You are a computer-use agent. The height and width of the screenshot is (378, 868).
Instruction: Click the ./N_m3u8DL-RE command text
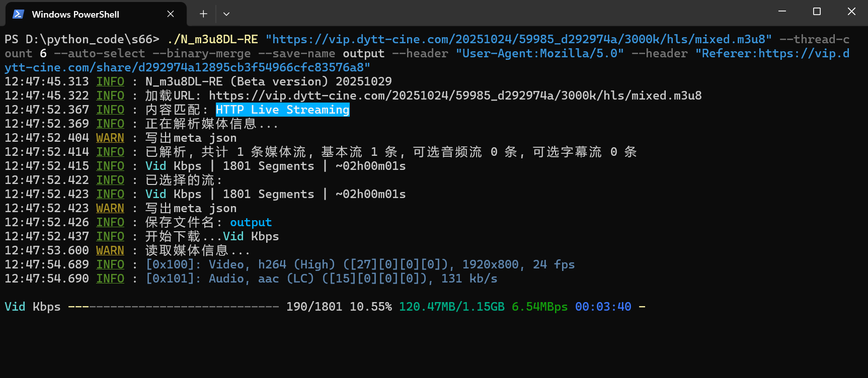click(212, 39)
